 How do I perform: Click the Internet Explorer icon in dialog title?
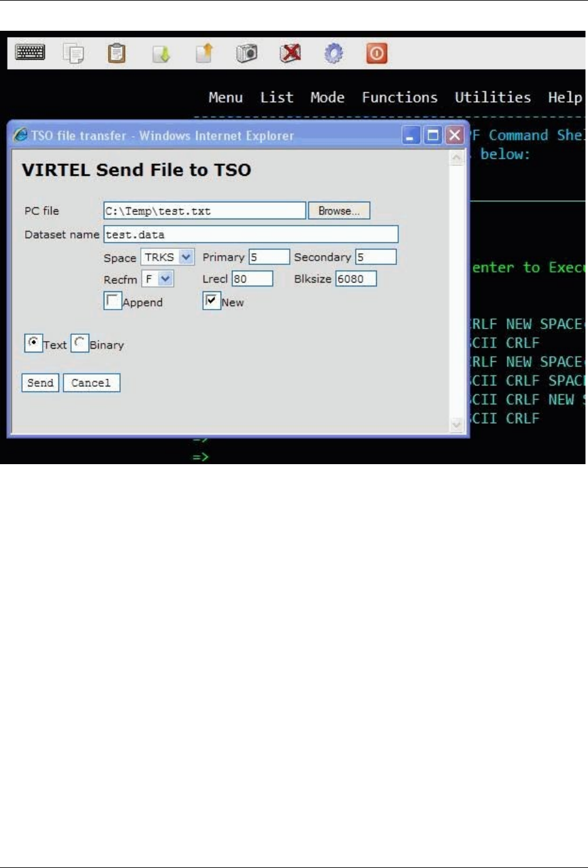21,135
